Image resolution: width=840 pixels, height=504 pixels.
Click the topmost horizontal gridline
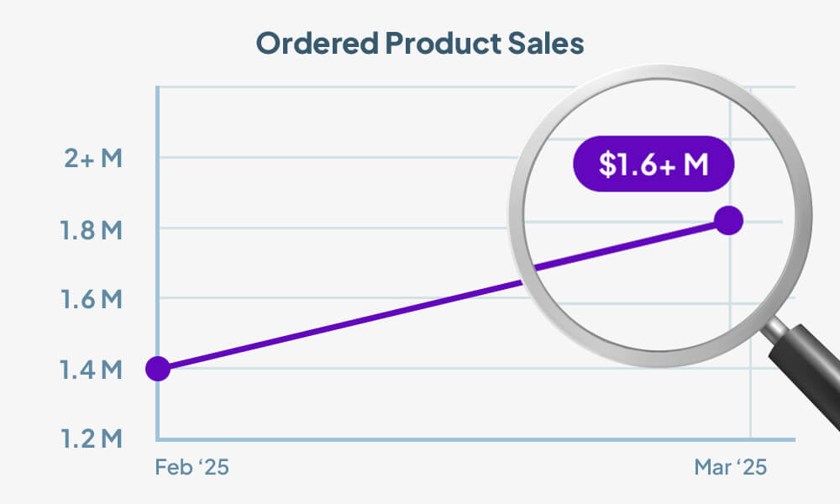(x=336, y=87)
